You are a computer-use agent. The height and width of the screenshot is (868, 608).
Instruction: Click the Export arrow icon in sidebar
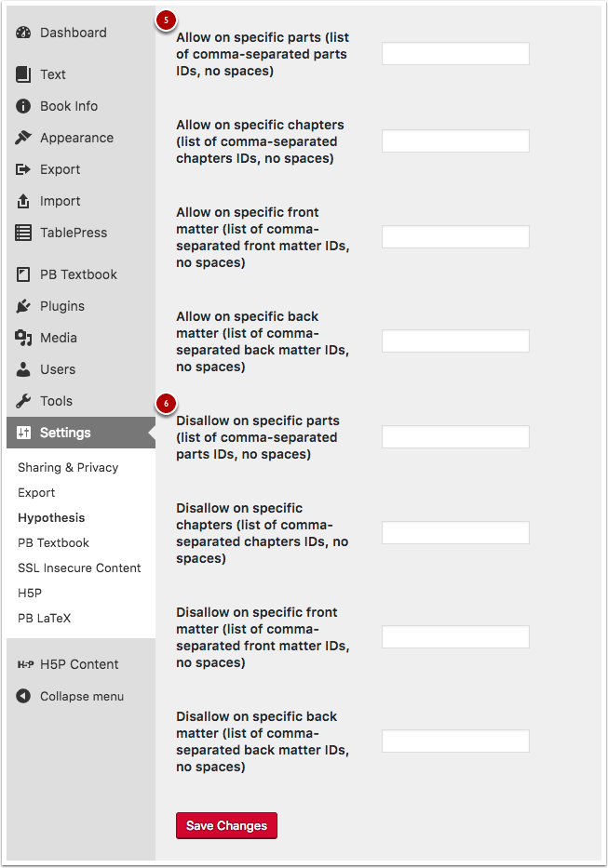pyautogui.click(x=23, y=169)
